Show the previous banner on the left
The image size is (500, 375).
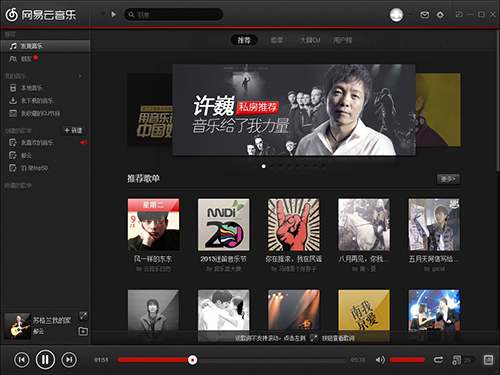tap(150, 110)
